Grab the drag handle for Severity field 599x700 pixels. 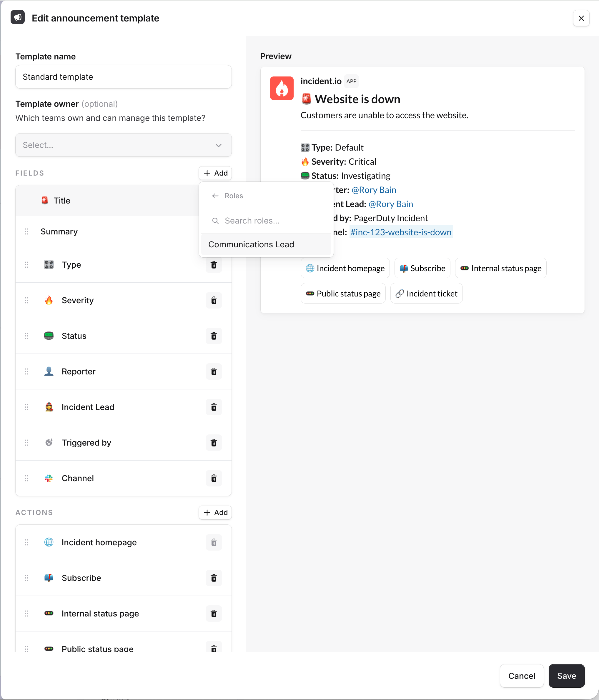pyautogui.click(x=26, y=300)
